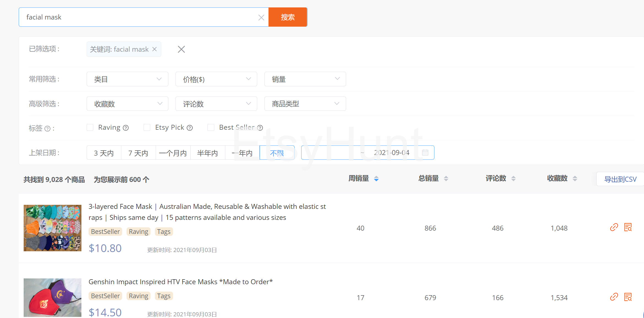Screen dimensions: 644x318
Task: Remove the facial mask keyword filter tag
Action: [x=155, y=49]
